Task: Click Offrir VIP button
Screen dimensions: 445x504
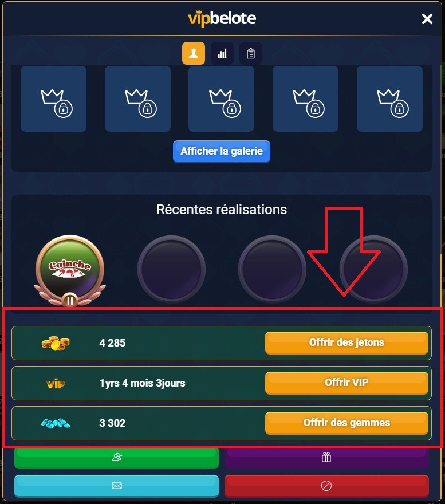Action: 346,383
